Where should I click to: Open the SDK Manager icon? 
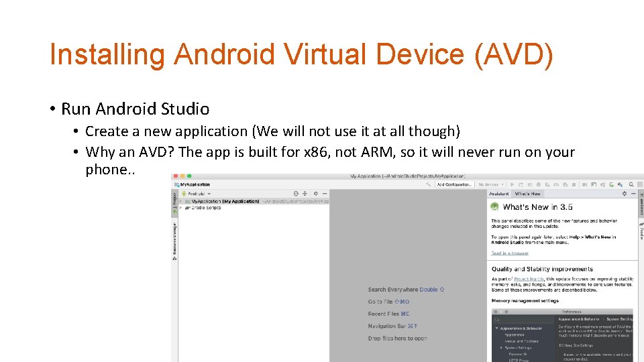620,185
